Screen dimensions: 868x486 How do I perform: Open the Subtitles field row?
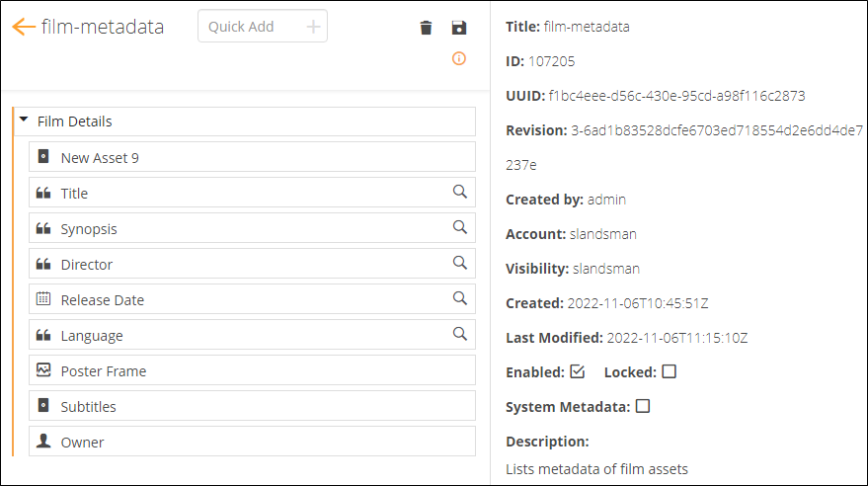(x=252, y=406)
